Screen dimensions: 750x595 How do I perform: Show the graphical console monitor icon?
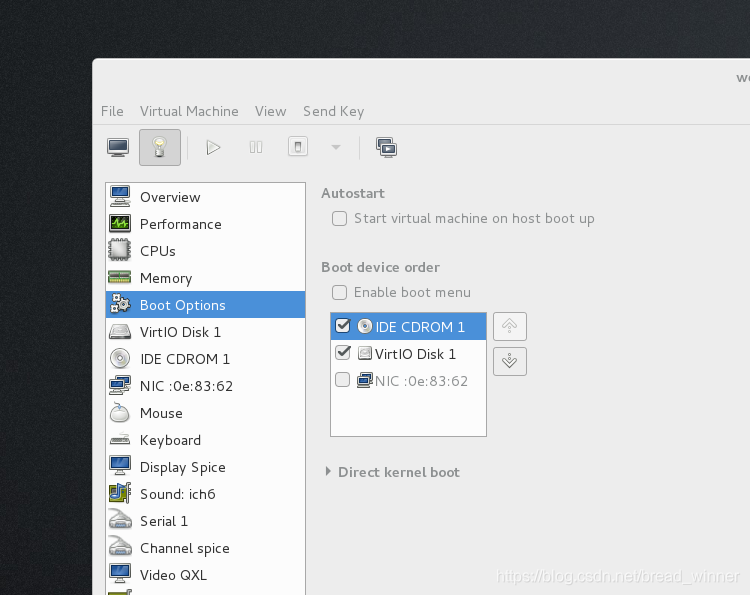118,147
